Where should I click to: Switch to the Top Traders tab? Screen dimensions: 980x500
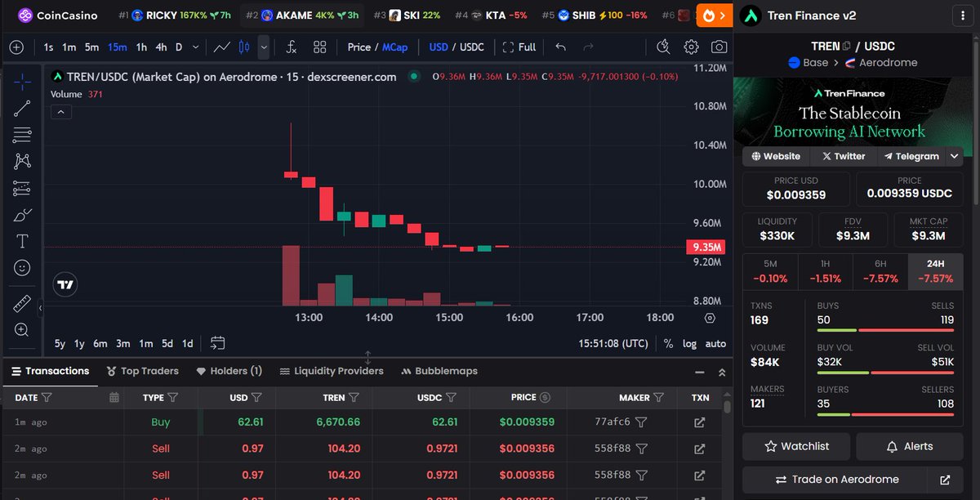coord(142,371)
